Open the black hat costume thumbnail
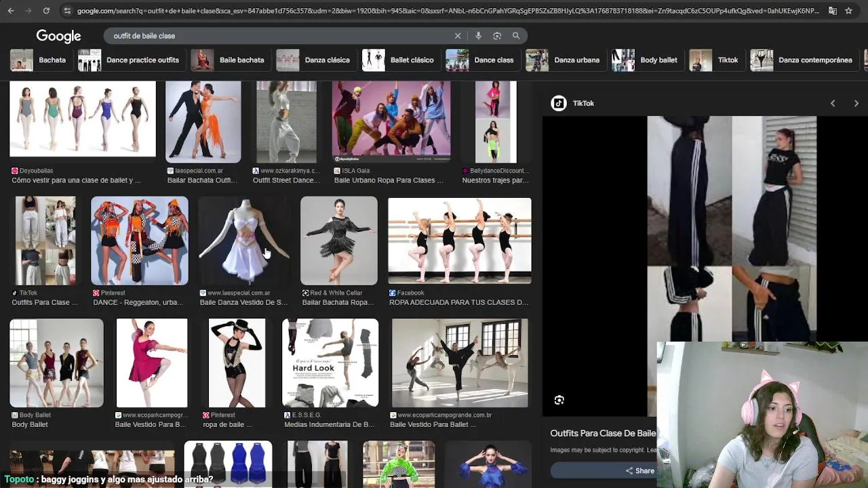The height and width of the screenshot is (488, 868). pos(237,363)
